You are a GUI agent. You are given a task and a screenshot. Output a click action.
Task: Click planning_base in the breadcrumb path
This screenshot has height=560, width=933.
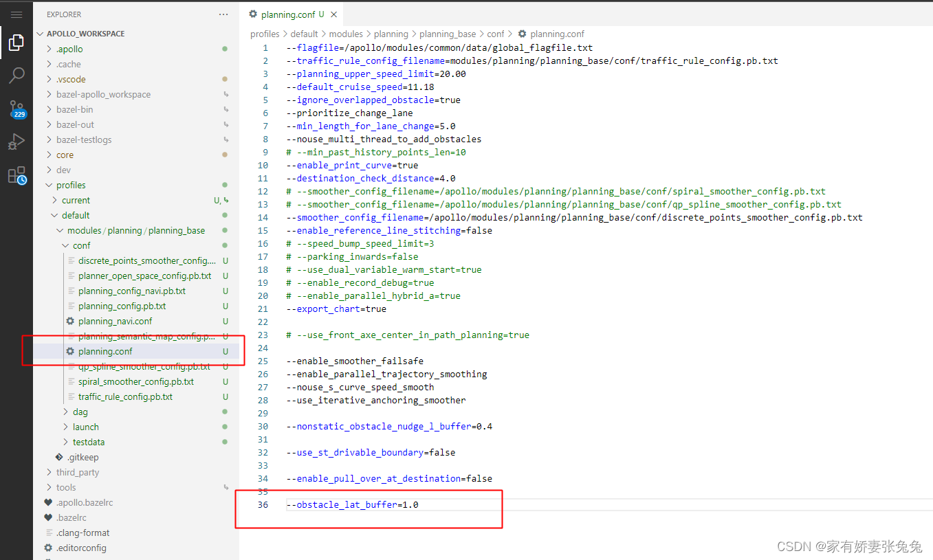[448, 34]
